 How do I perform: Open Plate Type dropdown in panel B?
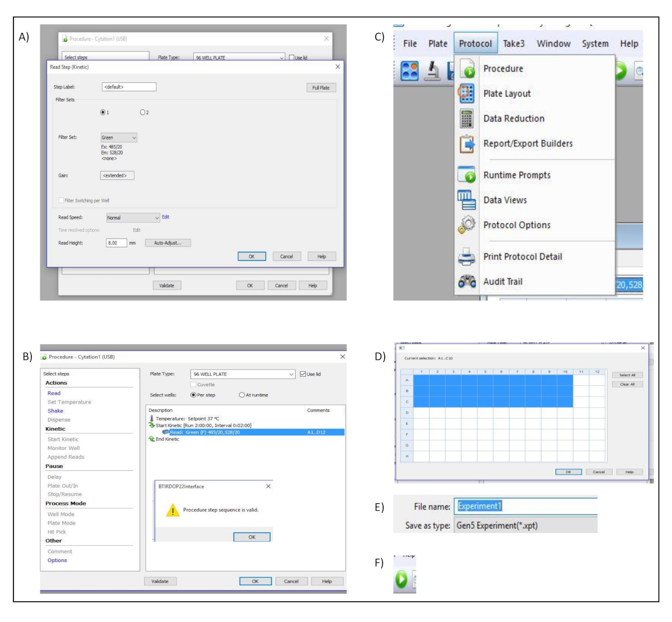tap(243, 374)
